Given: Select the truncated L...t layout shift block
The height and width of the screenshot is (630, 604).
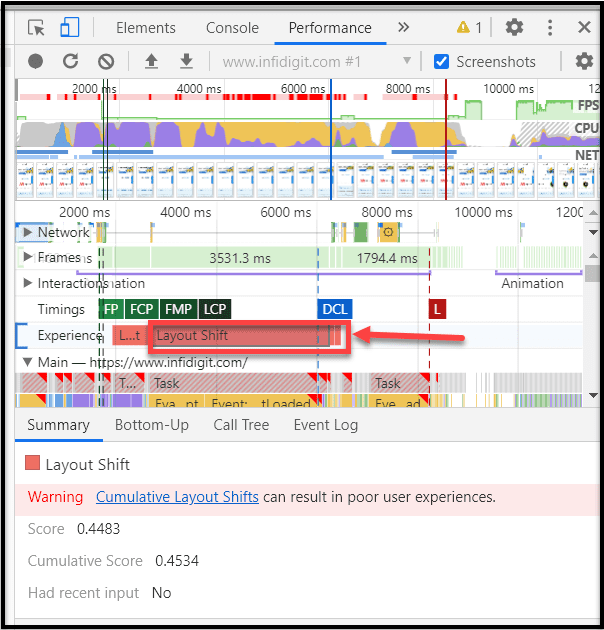Looking at the screenshot, I should click(x=129, y=335).
